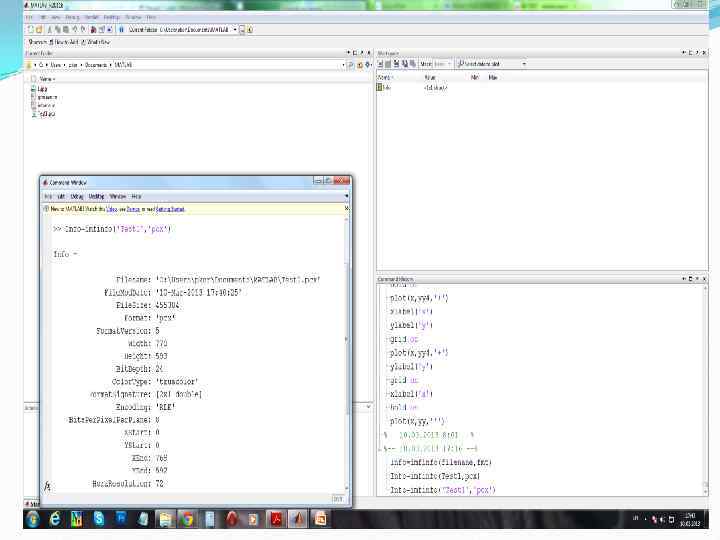Screen dimensions: 720x540
Task: Open Debug menu in Command Window
Action: 77,196
